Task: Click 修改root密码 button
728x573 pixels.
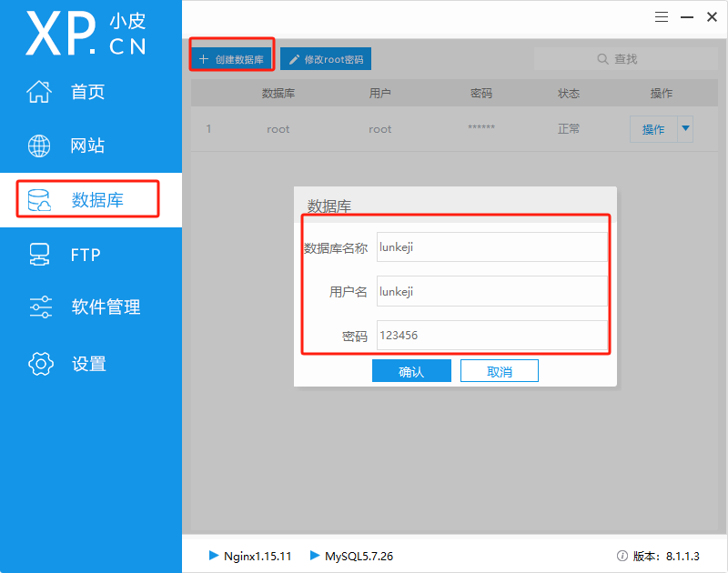Action: pos(326,59)
